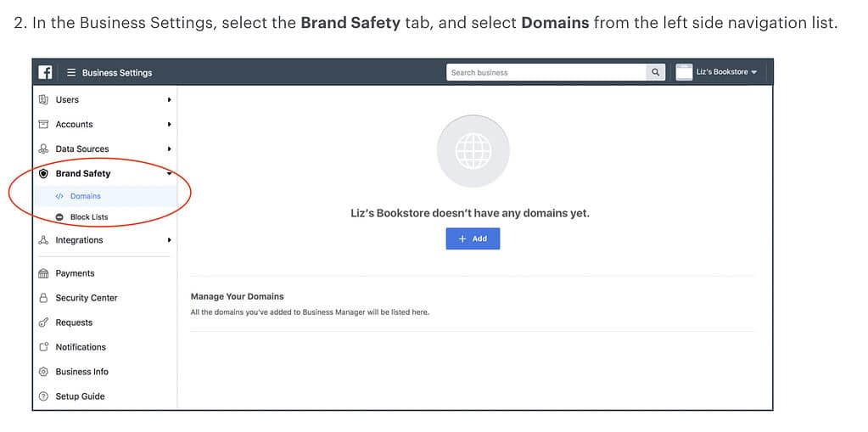Click the Users sidebar icon
868x432 pixels.
tap(43, 99)
